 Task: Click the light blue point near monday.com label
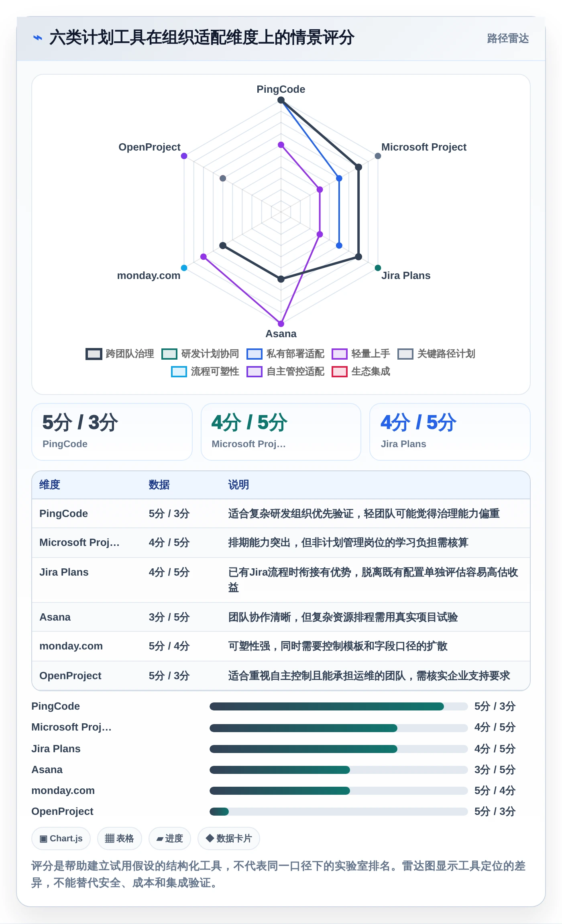(184, 268)
